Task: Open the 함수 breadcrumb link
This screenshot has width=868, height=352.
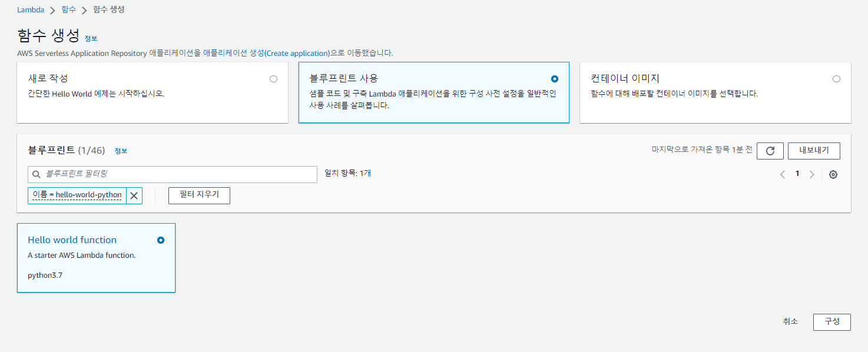Action: tap(69, 10)
